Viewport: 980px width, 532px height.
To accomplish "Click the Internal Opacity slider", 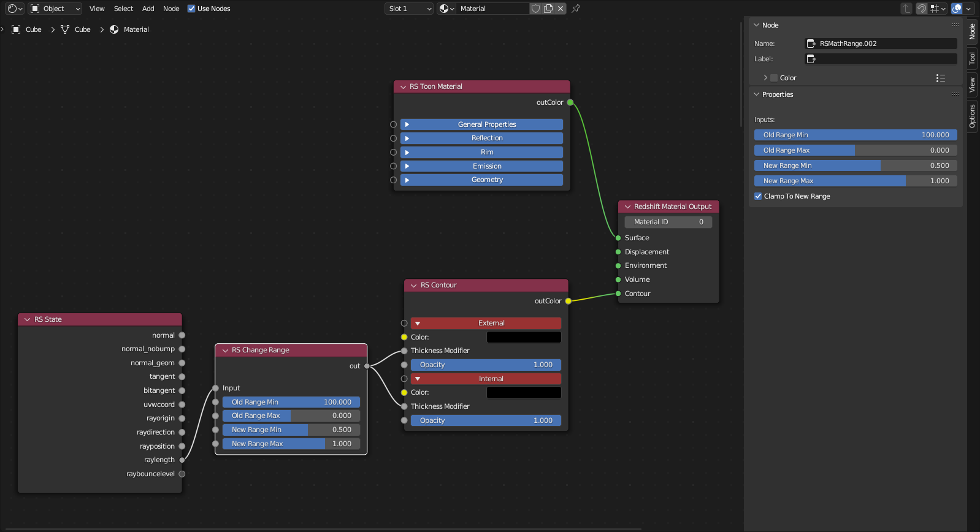I will [x=486, y=420].
